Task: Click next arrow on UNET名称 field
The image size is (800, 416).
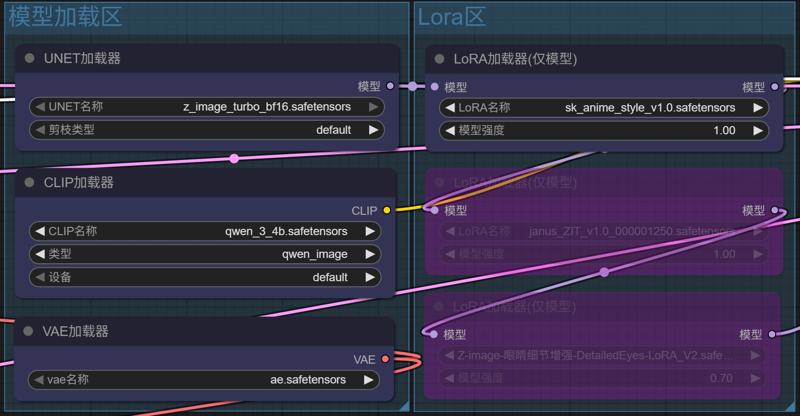Action: click(x=373, y=107)
